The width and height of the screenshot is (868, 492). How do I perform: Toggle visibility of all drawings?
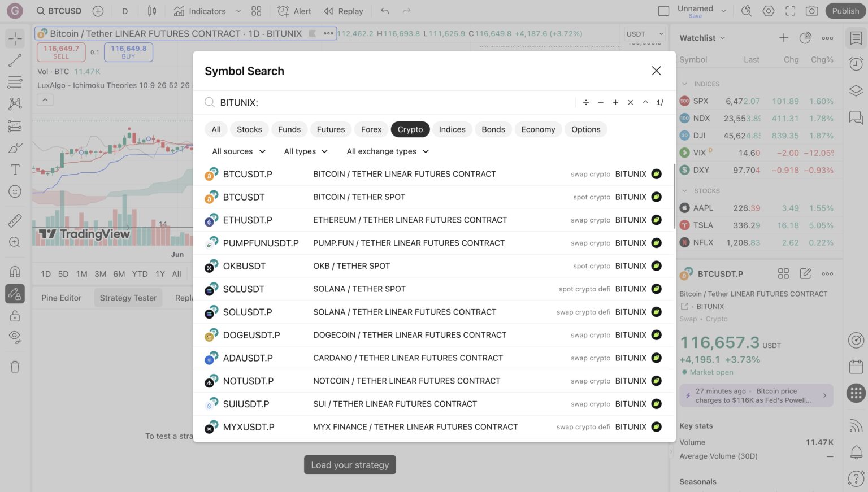15,337
